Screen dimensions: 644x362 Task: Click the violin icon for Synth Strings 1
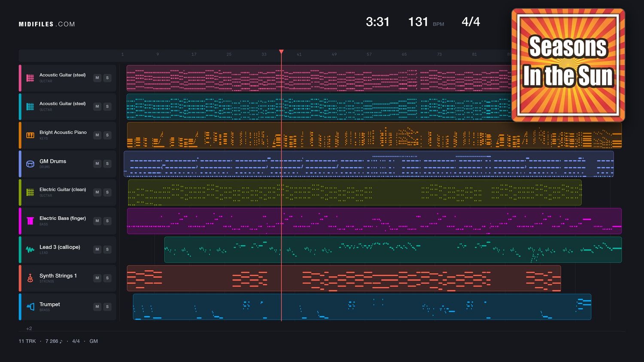(x=30, y=278)
